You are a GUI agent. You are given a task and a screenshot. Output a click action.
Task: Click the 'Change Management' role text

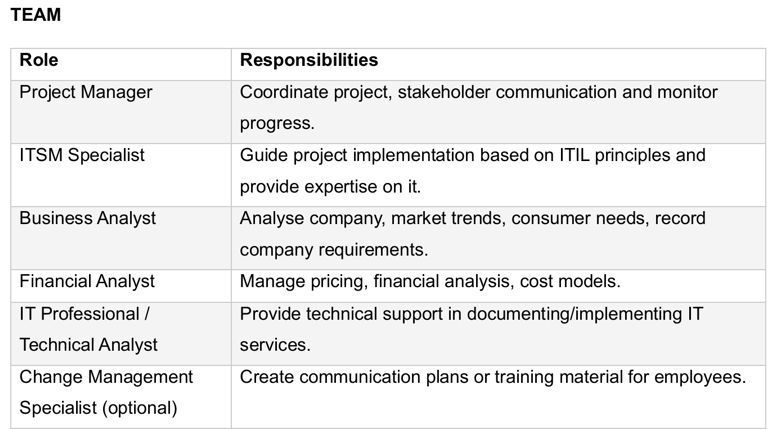tap(106, 377)
